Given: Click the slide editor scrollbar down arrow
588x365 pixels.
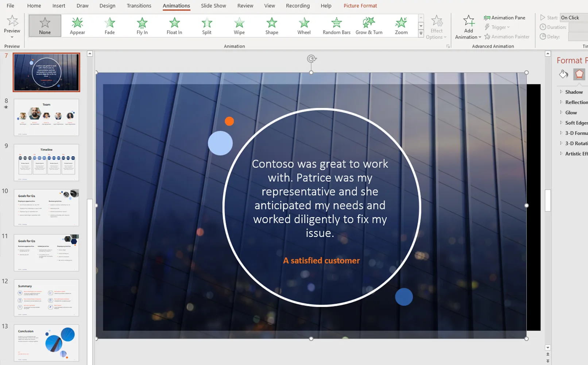Looking at the screenshot, I should coord(548,347).
